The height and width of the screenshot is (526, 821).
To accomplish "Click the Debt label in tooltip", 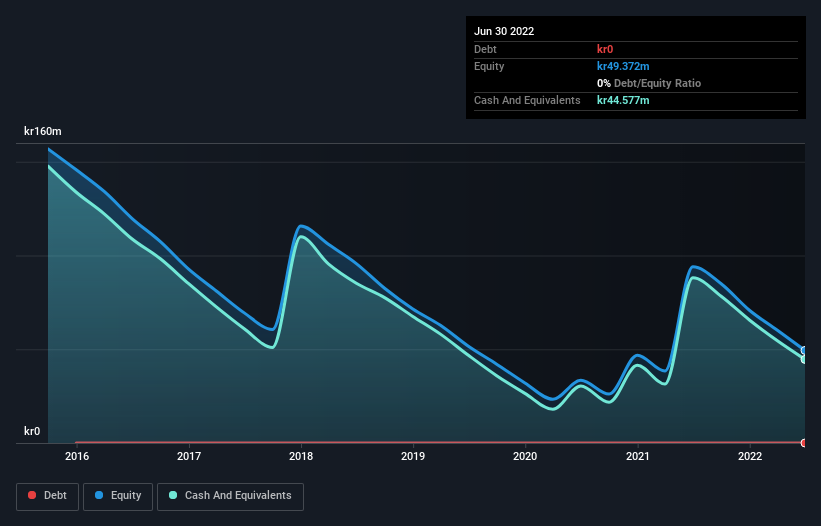I will tap(485, 49).
